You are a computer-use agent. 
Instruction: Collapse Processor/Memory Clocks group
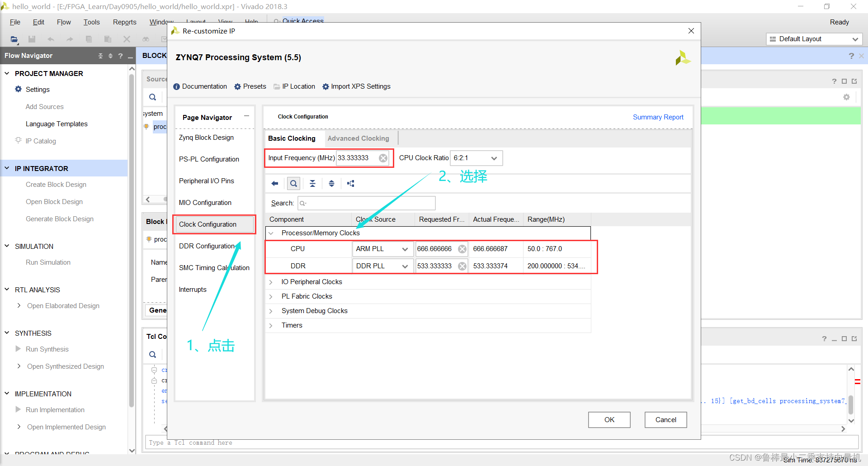[271, 233]
